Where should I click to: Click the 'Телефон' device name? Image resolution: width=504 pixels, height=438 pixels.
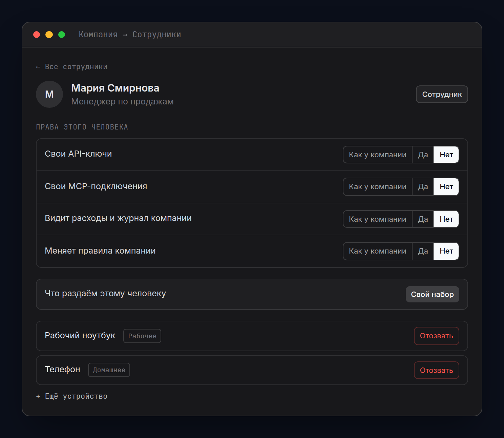pyautogui.click(x=62, y=370)
